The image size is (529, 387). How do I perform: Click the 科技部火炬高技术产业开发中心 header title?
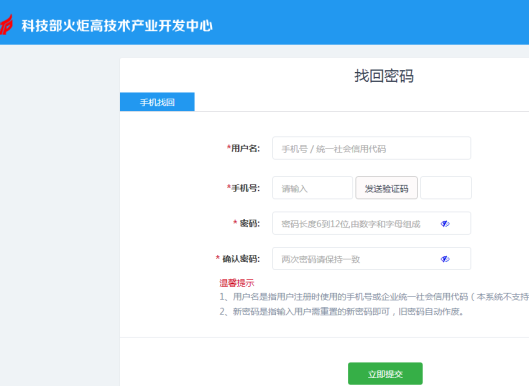pos(117,26)
